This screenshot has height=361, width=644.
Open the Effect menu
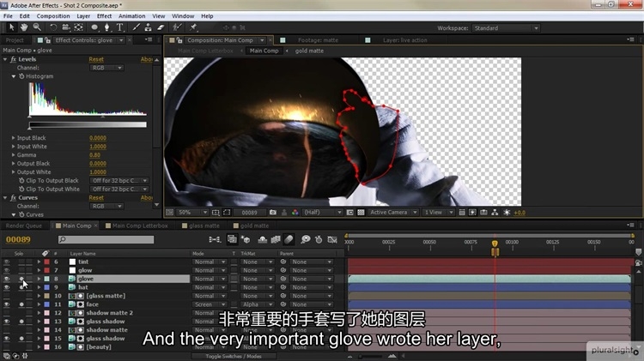[x=104, y=16]
